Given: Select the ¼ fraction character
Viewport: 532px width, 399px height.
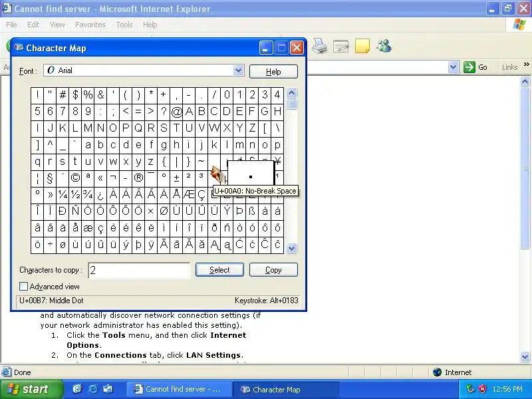Looking at the screenshot, I should 63,194.
